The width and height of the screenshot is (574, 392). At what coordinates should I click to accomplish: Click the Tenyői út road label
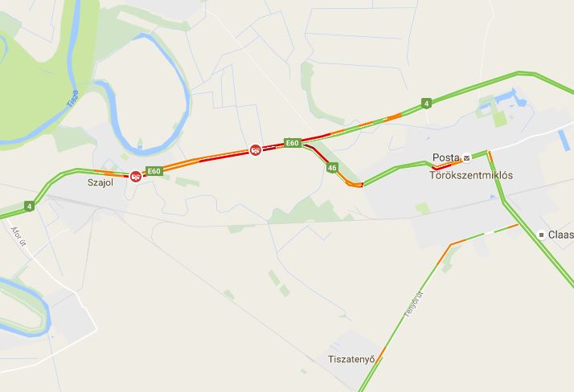(x=414, y=304)
